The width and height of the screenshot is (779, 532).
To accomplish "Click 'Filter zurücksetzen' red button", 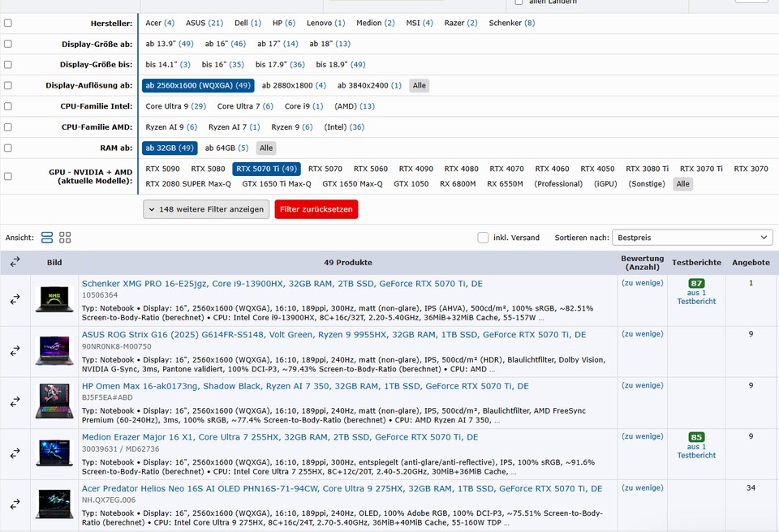I will coord(316,209).
